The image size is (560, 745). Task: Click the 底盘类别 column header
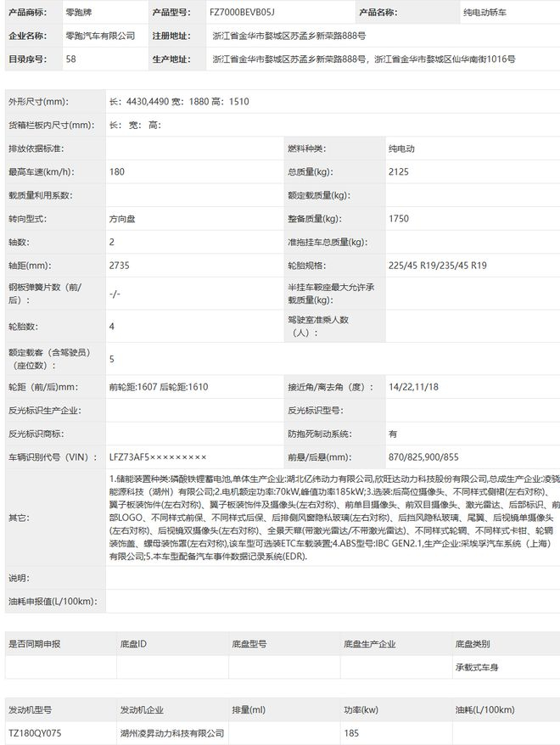pyautogui.click(x=473, y=644)
